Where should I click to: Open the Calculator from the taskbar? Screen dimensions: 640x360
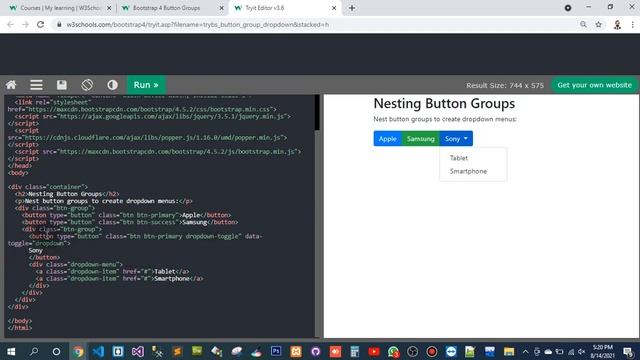click(x=355, y=351)
